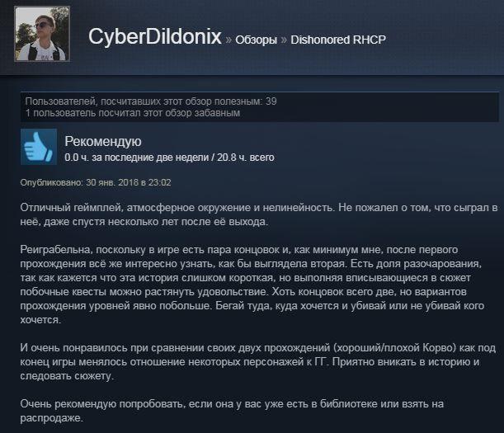Viewport: 504px width, 433px height.
Task: Click the publication date 30 янв. 2018
Action: 111,182
